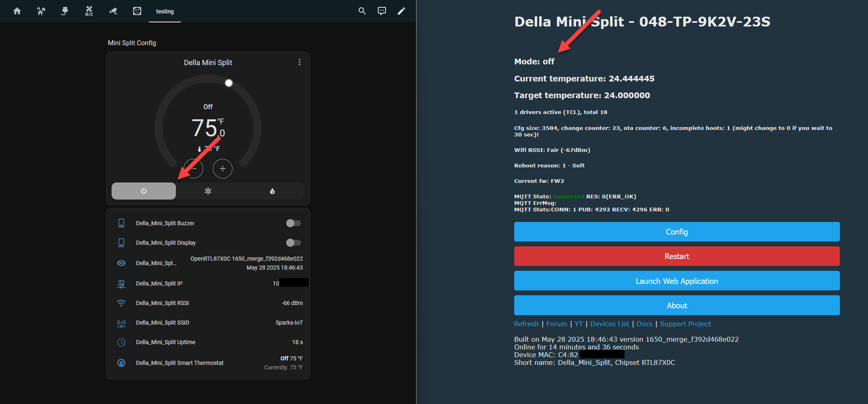This screenshot has height=404, width=868.
Task: Decrease the target temperature with minus button
Action: click(193, 169)
